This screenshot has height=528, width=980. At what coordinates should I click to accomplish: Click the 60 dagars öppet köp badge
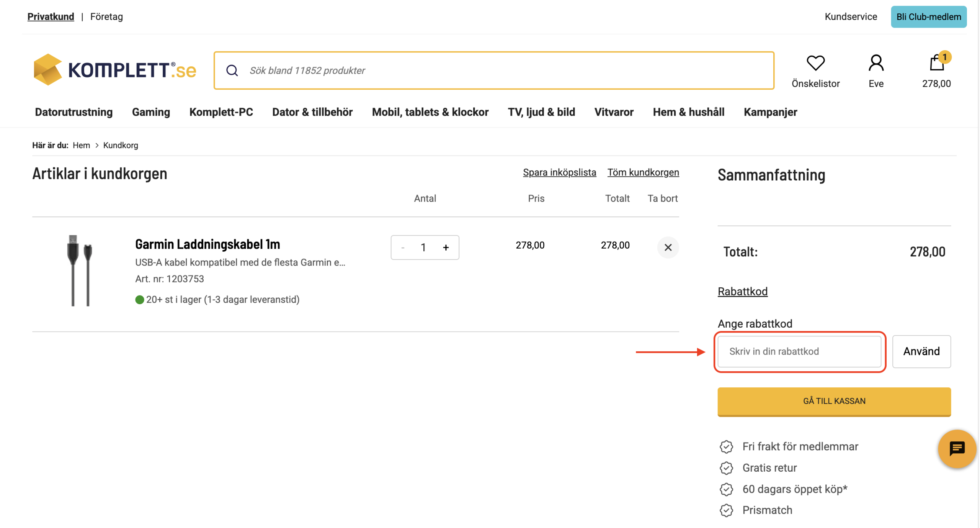click(726, 489)
